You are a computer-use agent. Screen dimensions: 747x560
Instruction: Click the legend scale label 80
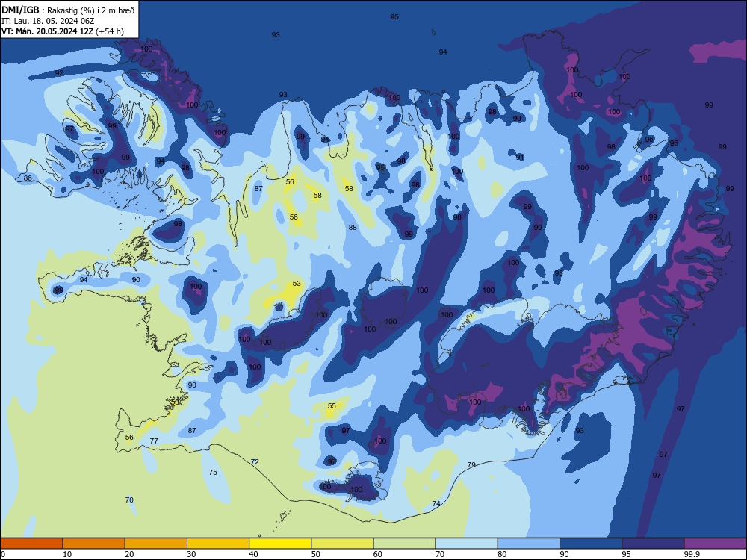(x=502, y=554)
